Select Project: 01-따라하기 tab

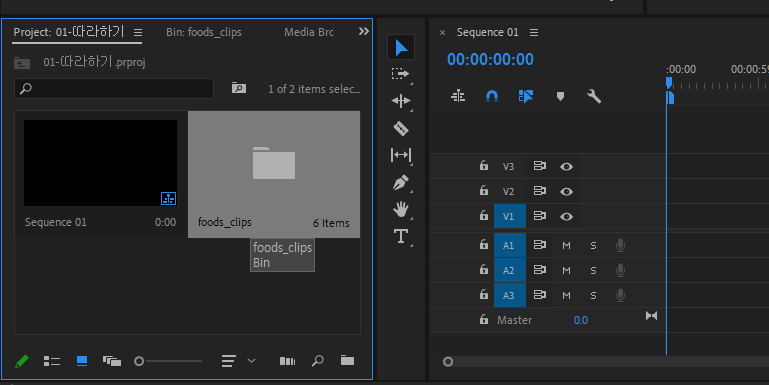click(69, 32)
